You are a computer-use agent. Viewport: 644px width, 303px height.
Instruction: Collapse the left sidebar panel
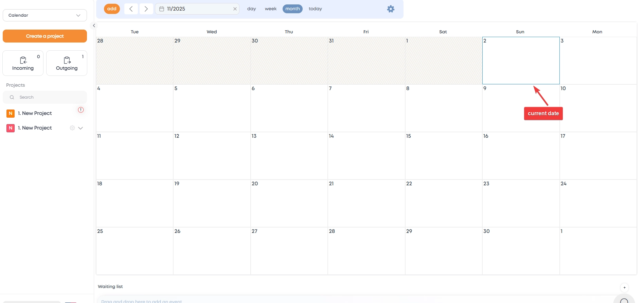[x=94, y=26]
